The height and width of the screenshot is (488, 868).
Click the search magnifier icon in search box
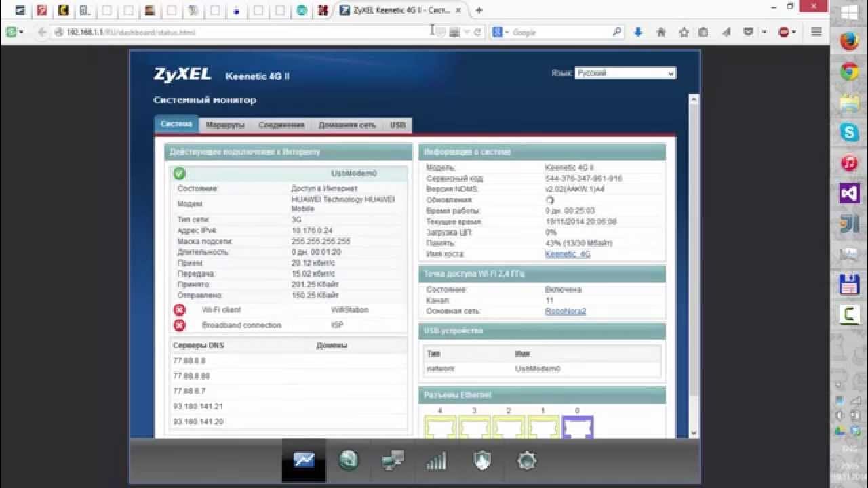tap(616, 32)
